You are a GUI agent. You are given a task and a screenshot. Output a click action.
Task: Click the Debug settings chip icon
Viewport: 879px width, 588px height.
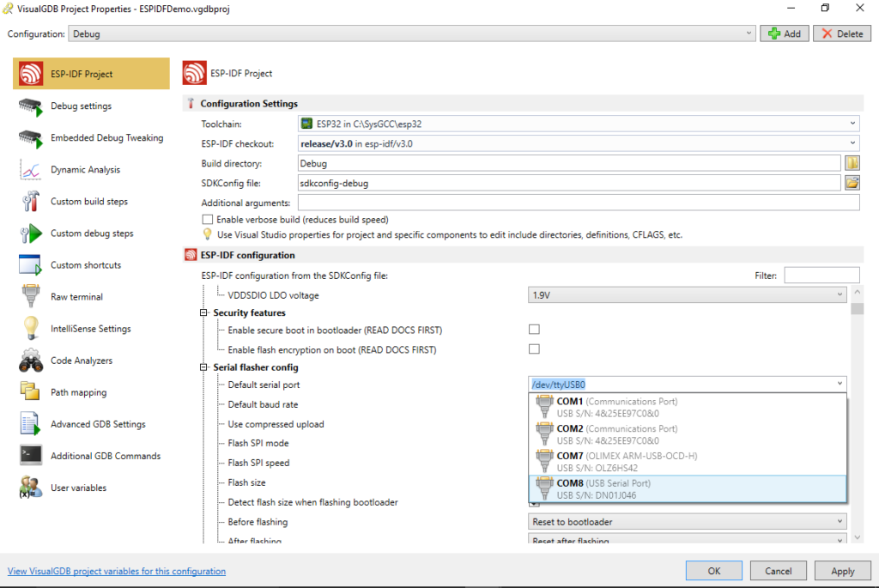click(30, 106)
